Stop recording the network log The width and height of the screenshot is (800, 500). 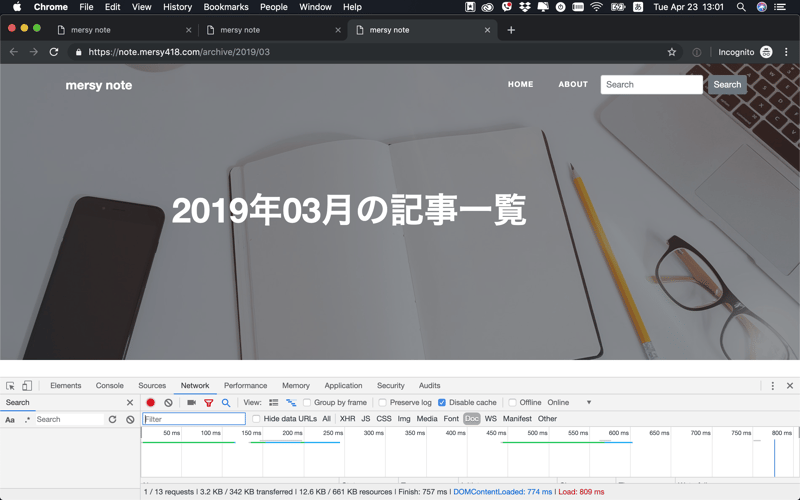pyautogui.click(x=151, y=403)
